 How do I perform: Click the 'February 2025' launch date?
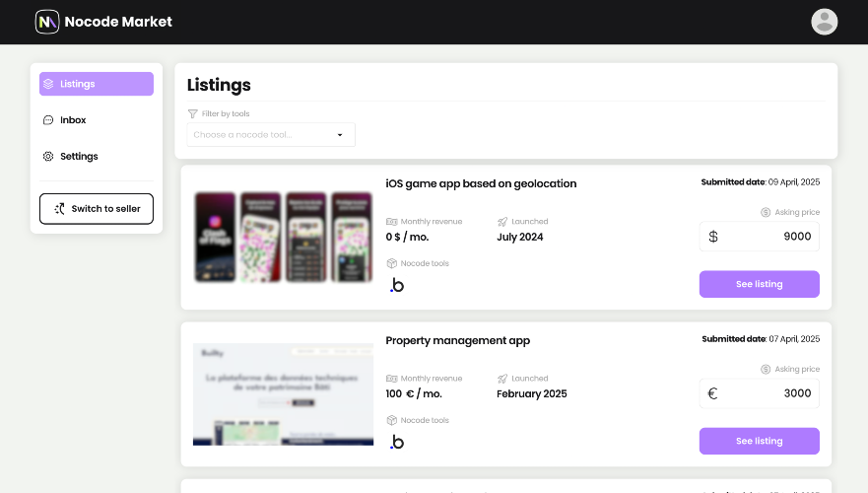(531, 393)
